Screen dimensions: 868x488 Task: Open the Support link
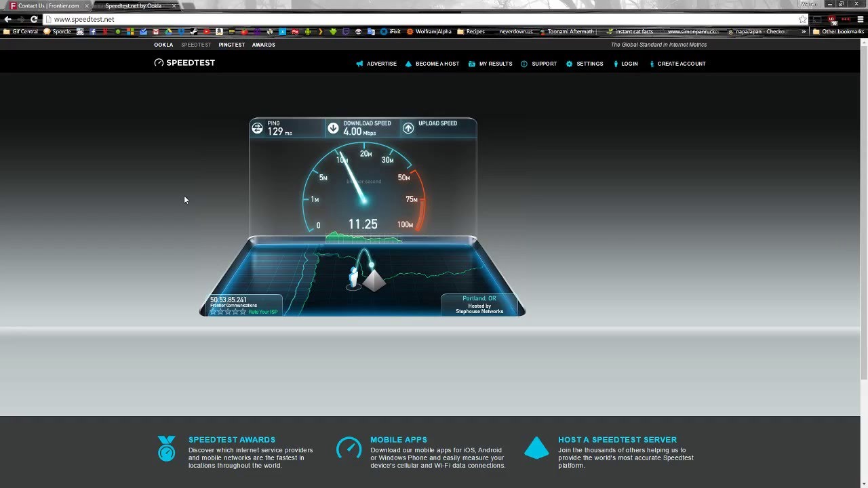[539, 64]
